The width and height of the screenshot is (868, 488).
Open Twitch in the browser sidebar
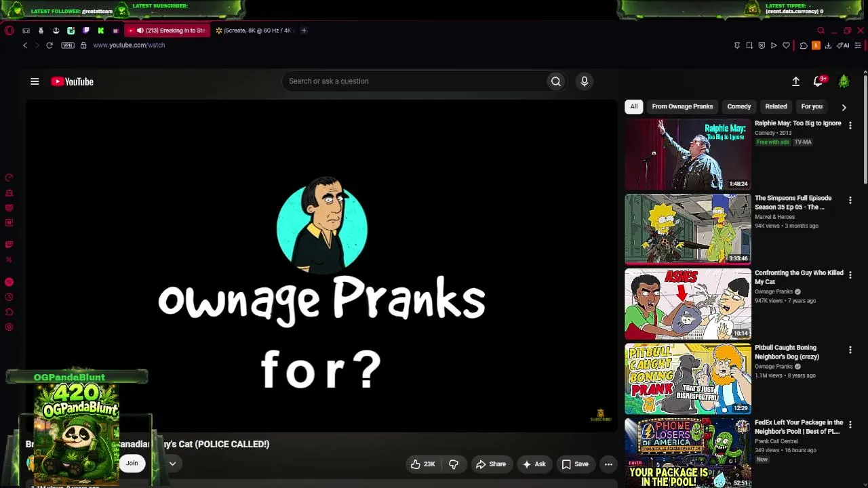pyautogui.click(x=9, y=245)
